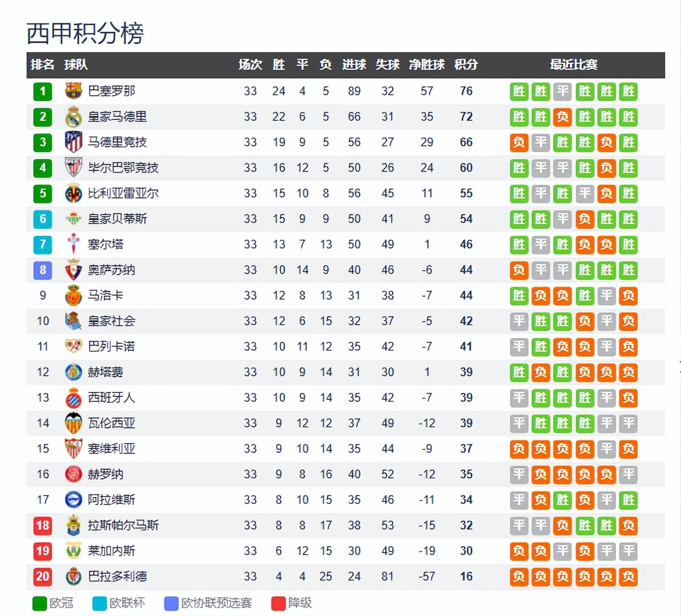Screen dimensions: 681x616
Task: Open team name 皇家贝蒂斯
Action: point(117,219)
